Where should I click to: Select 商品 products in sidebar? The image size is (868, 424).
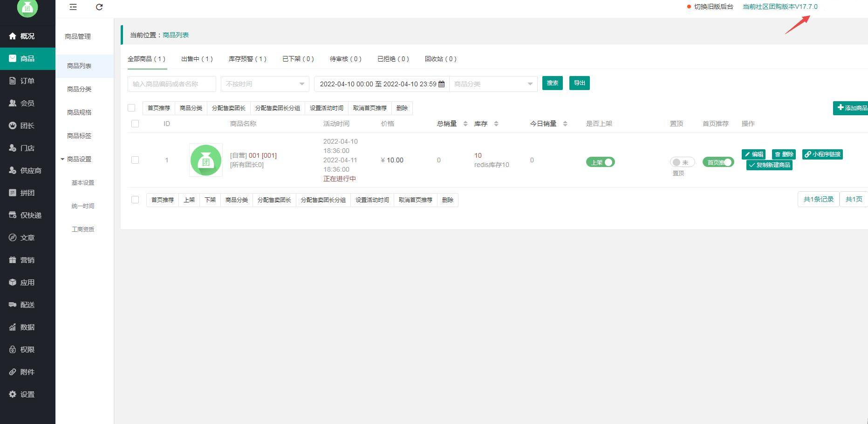point(27,58)
